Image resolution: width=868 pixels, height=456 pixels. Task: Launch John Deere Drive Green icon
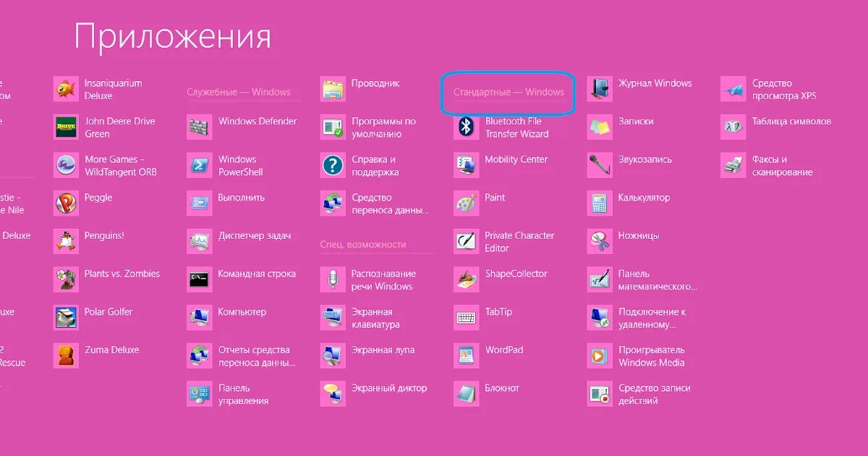(x=66, y=127)
